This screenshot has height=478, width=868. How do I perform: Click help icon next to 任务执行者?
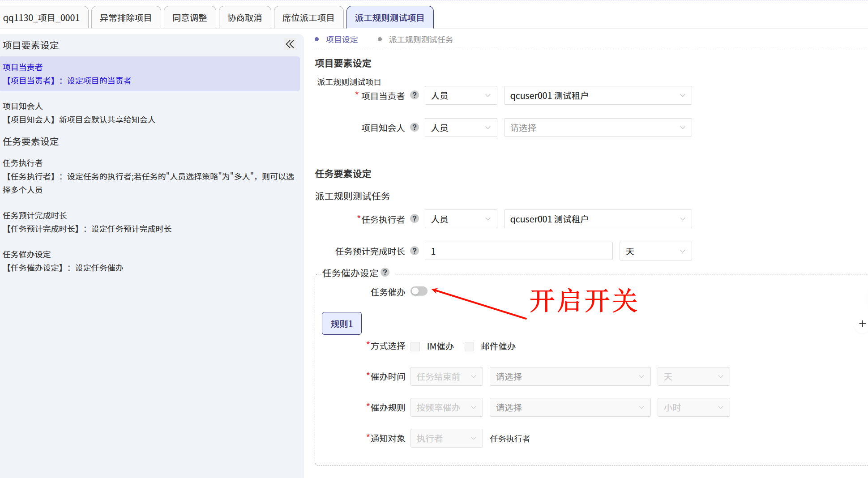[x=415, y=218]
